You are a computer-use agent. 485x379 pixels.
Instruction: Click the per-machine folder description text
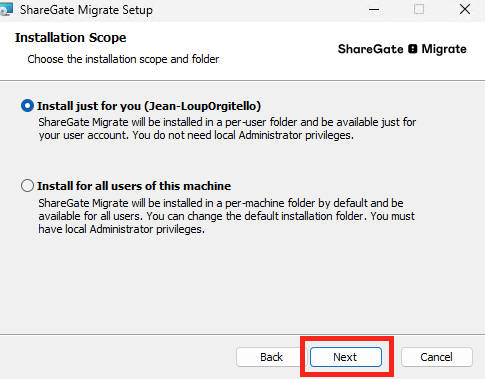point(226,216)
